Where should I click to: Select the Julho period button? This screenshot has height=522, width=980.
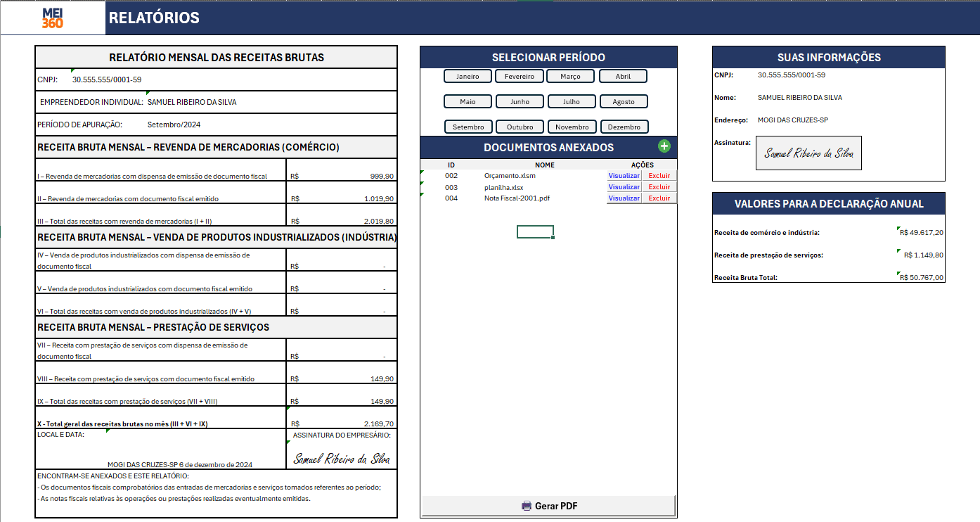tap(572, 101)
